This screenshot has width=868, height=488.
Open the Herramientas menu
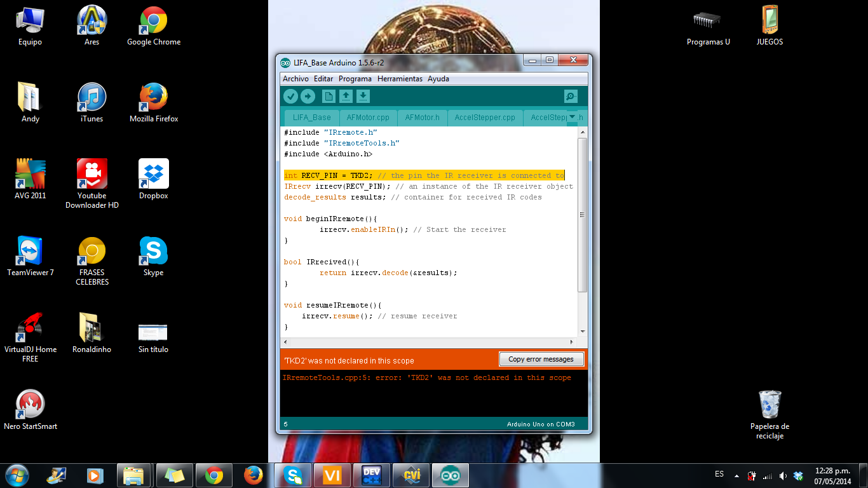point(400,79)
